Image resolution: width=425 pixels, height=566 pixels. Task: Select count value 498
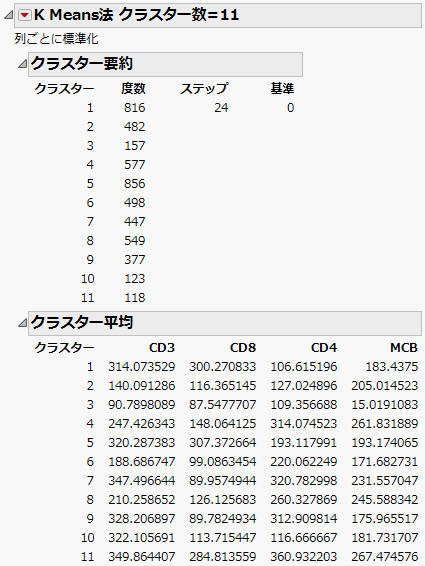pos(135,203)
